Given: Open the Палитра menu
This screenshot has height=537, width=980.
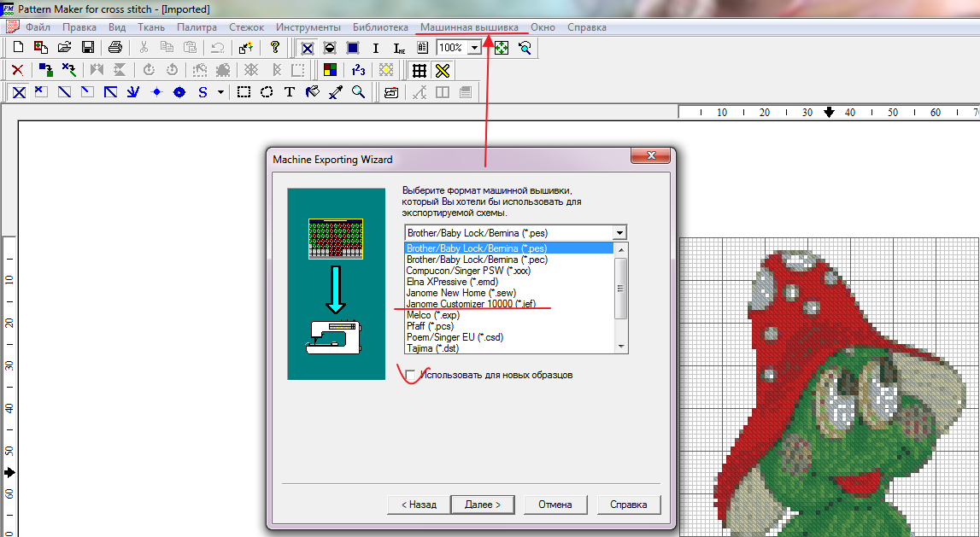Looking at the screenshot, I should pyautogui.click(x=197, y=26).
